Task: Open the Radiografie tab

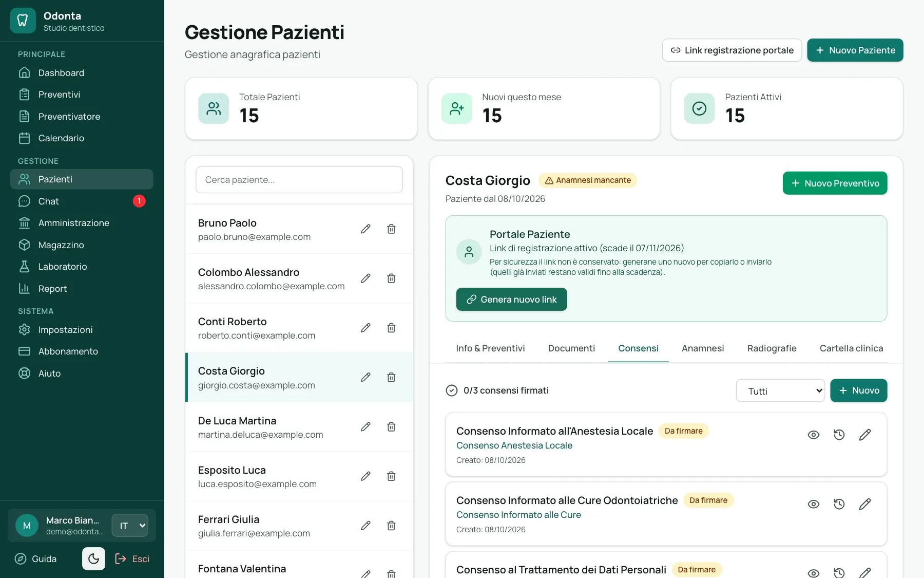Action: click(x=772, y=348)
